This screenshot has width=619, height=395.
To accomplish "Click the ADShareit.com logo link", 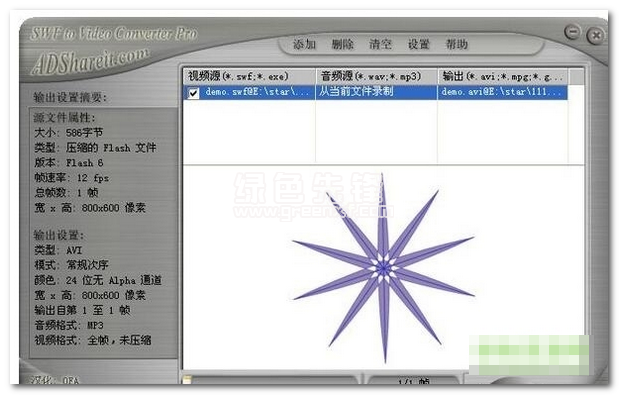I will [x=90, y=62].
